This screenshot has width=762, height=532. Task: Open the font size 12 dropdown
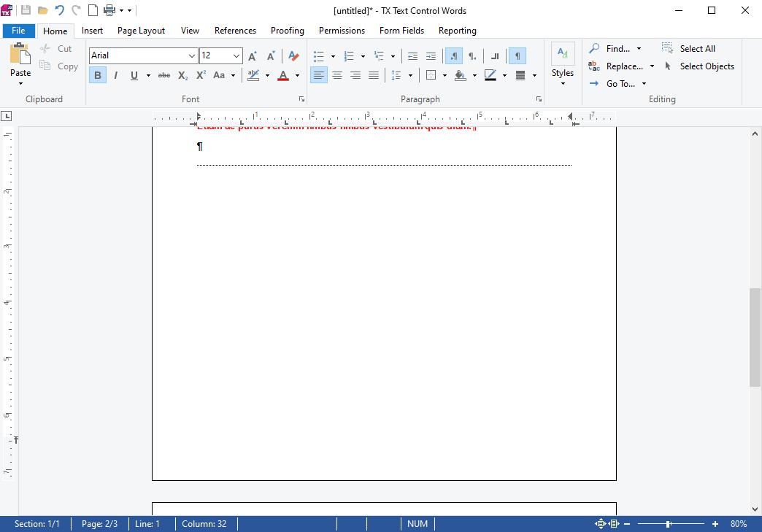coord(236,56)
